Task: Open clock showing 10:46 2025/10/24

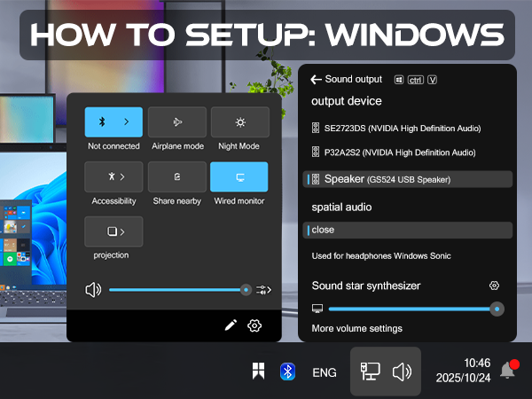Action: pos(463,371)
